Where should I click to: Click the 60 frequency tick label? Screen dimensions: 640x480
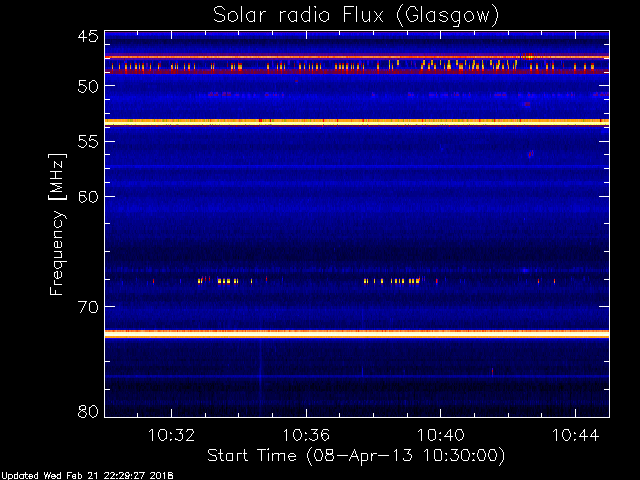click(x=88, y=197)
